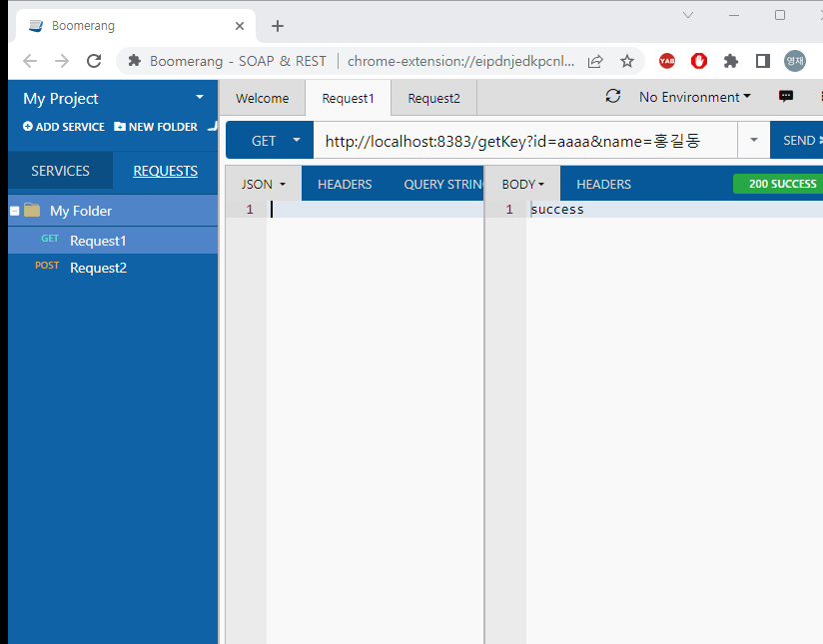Open the Chrome extensions puzzle icon
The width and height of the screenshot is (823, 644).
731,62
